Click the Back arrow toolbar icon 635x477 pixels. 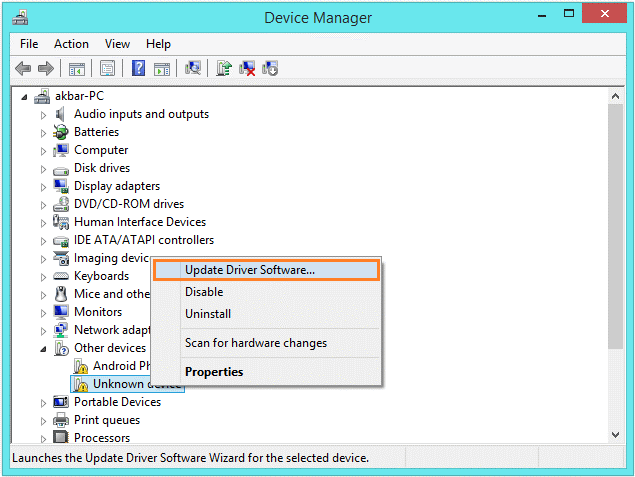click(x=23, y=68)
